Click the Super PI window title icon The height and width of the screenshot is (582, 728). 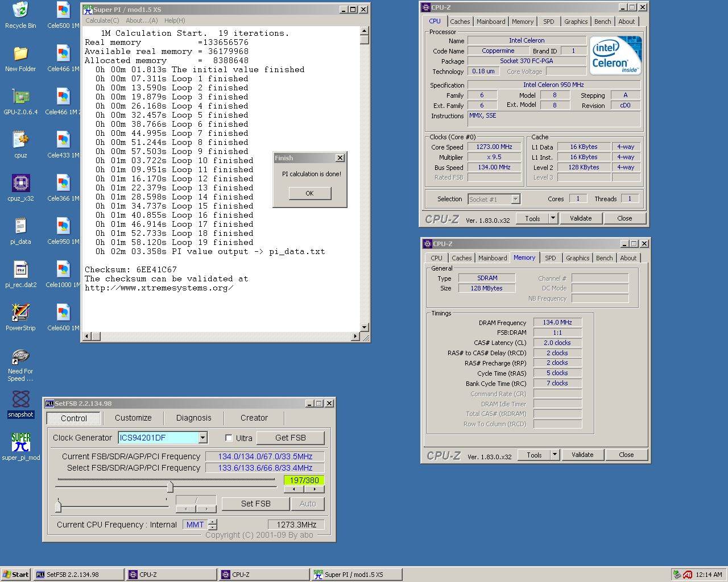pos(88,9)
